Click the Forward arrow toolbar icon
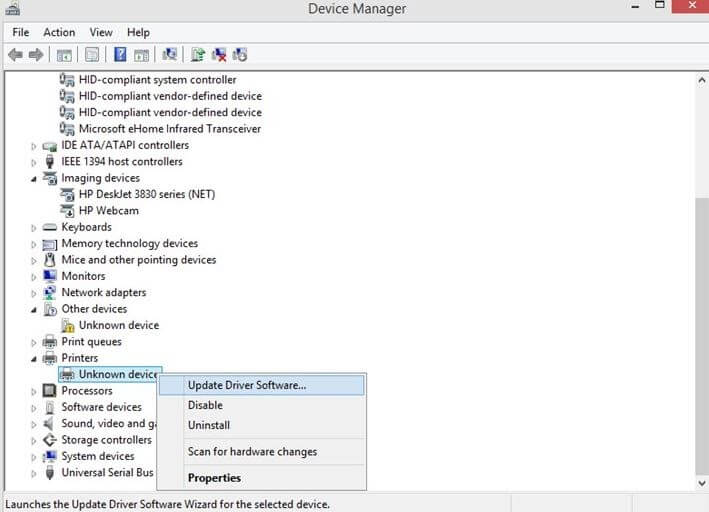The width and height of the screenshot is (709, 512). pyautogui.click(x=36, y=55)
